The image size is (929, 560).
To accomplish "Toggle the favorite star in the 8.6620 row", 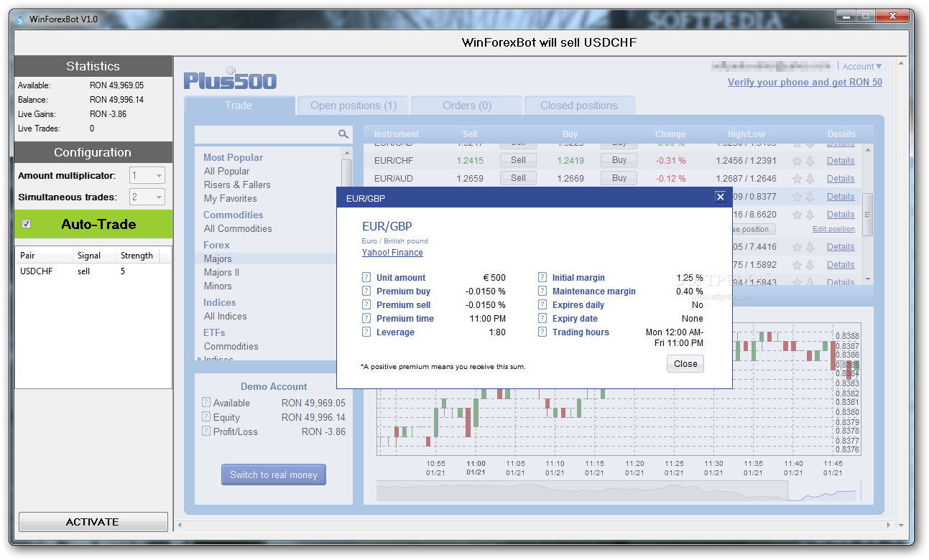I will pyautogui.click(x=797, y=215).
